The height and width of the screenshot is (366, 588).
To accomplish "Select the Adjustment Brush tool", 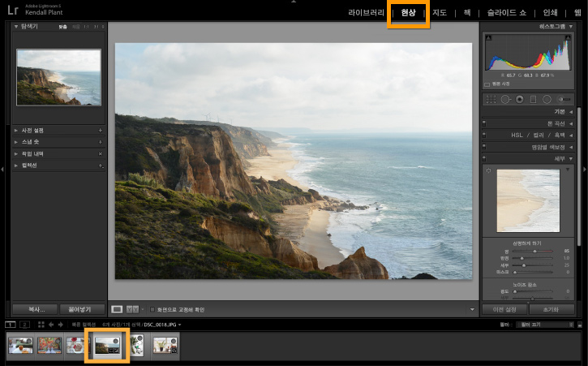I will click(x=564, y=100).
